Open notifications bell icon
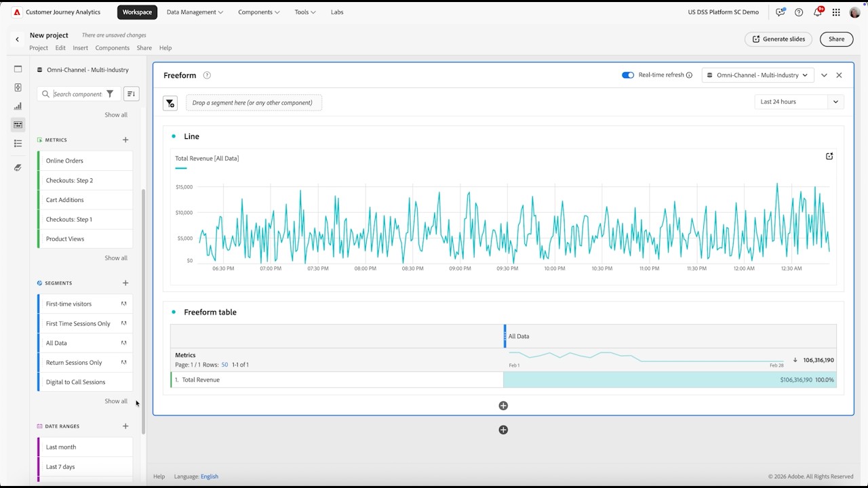 coord(818,12)
